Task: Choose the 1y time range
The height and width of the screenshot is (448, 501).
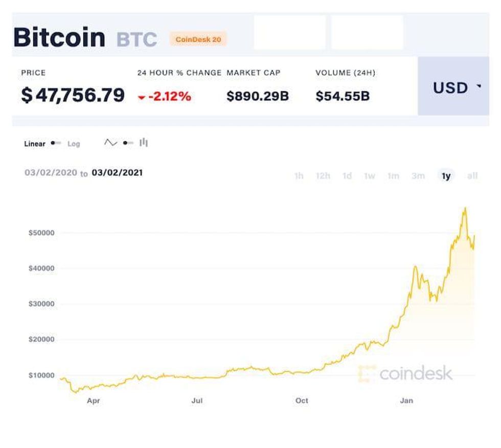Action: coord(446,176)
